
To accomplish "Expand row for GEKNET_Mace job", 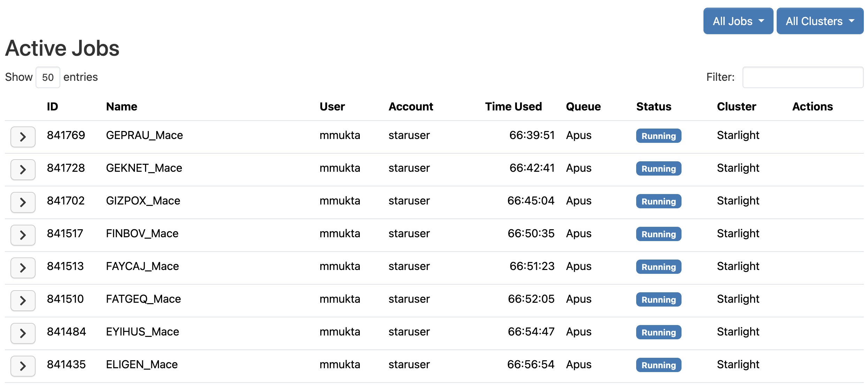I will click(x=23, y=169).
